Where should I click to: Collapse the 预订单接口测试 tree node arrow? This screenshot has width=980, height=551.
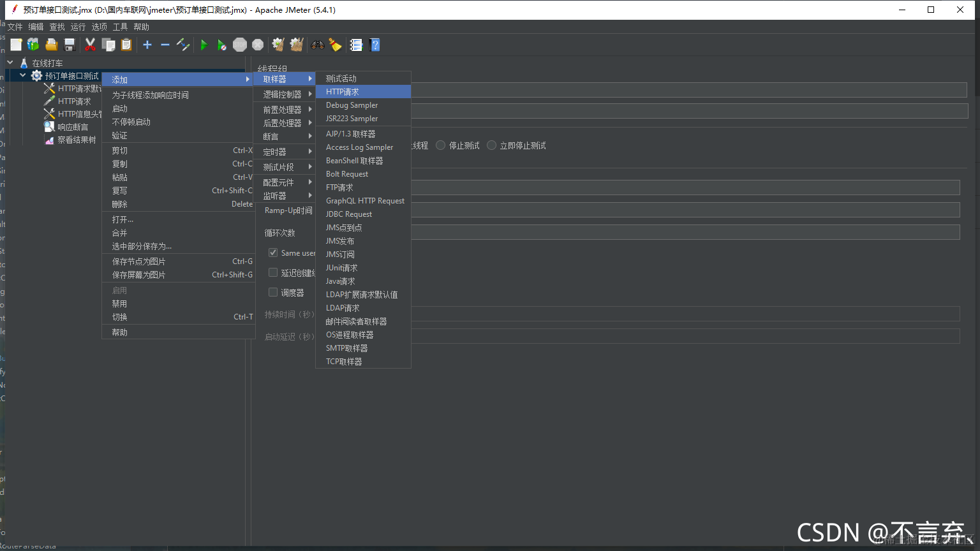pos(23,75)
